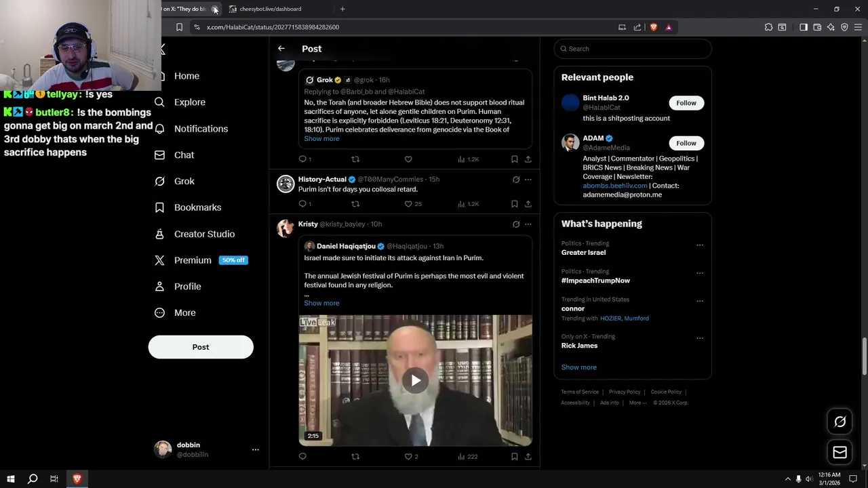
Task: Open more menu on History-Actual's post
Action: (x=528, y=180)
